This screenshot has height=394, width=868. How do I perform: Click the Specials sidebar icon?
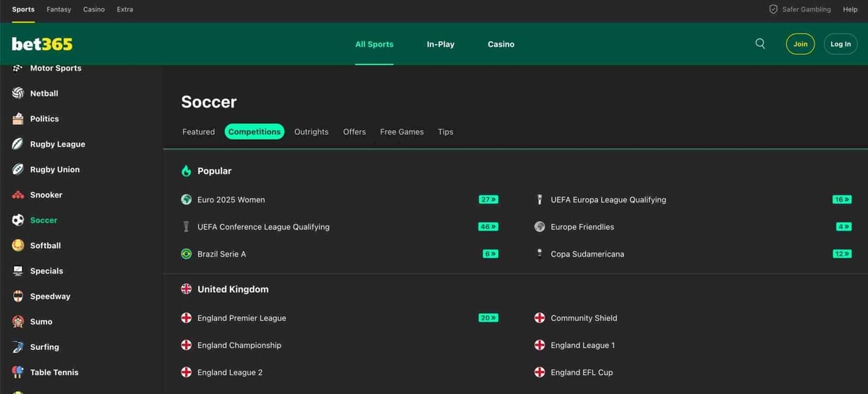[x=18, y=270]
